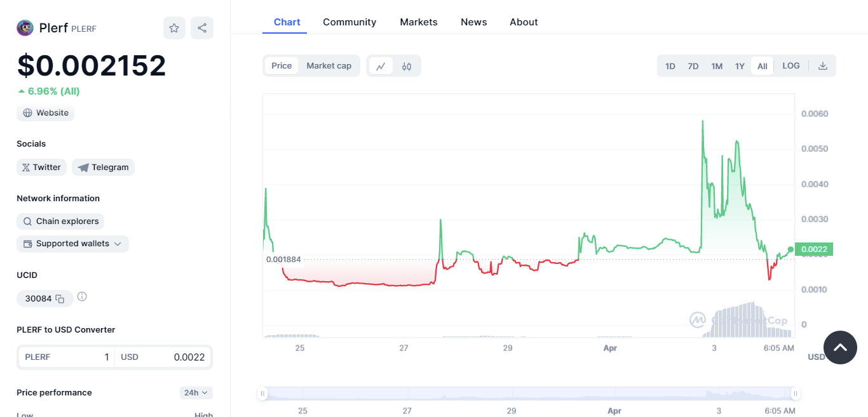Open the News tab
868x417 pixels.
pyautogui.click(x=474, y=22)
